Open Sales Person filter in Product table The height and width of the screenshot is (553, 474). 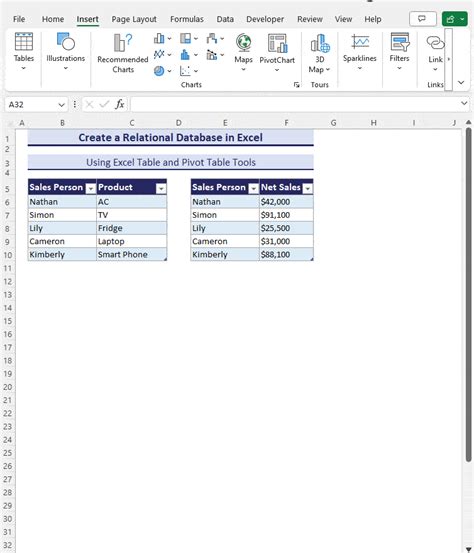point(91,189)
